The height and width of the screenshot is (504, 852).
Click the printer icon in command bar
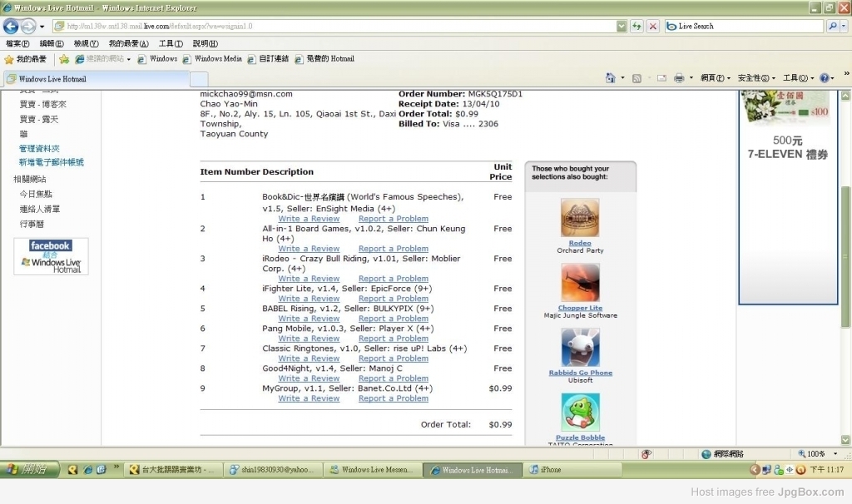tap(678, 78)
